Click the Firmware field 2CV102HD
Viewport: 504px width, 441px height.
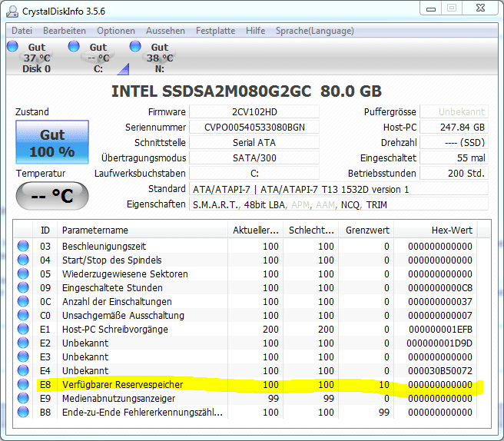[254, 112]
